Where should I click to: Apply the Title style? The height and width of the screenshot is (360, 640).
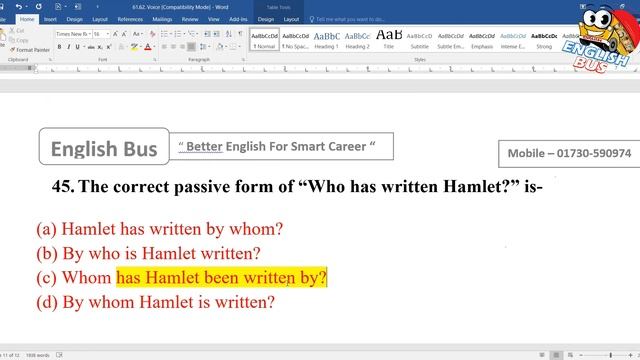[389, 40]
